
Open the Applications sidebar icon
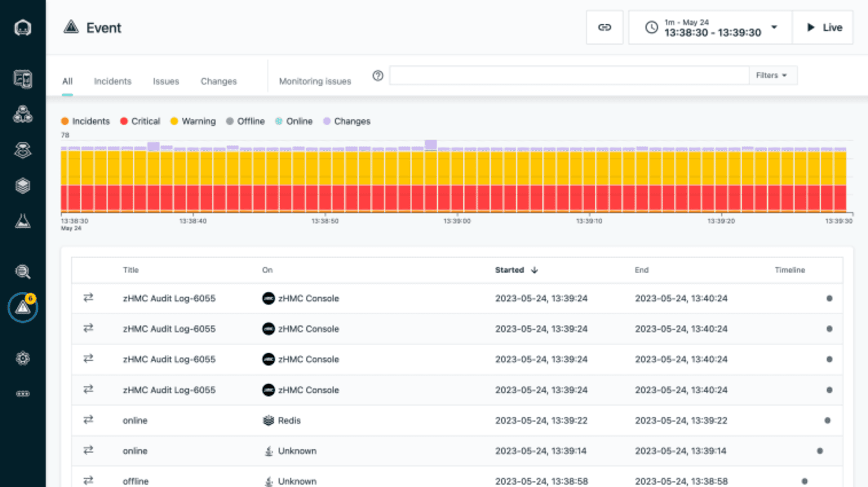[x=23, y=115]
